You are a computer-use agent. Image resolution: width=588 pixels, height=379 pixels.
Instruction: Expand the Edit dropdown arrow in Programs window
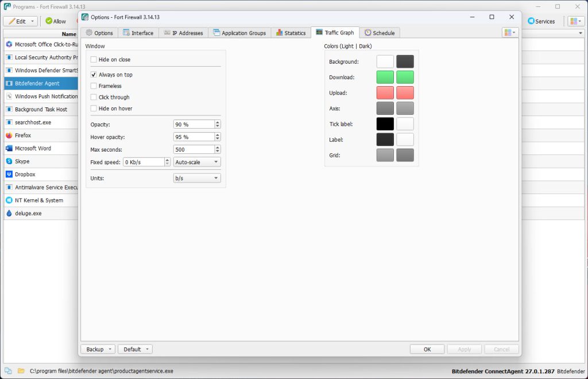pyautogui.click(x=32, y=21)
